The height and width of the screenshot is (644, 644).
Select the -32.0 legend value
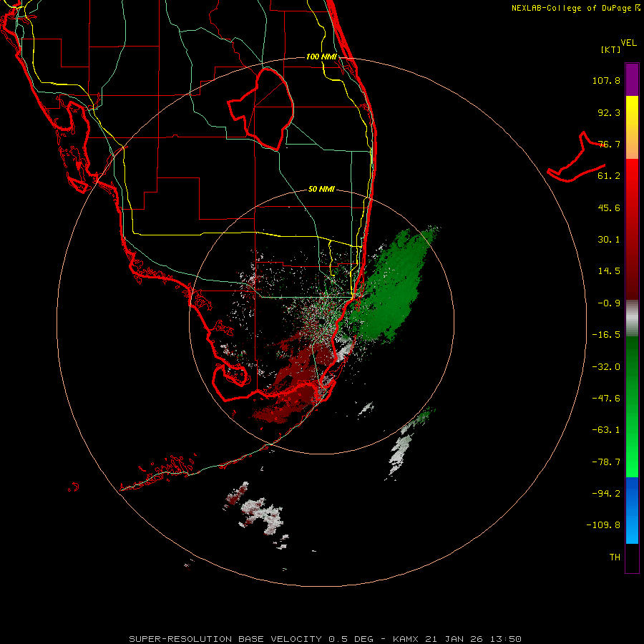[x=606, y=367]
